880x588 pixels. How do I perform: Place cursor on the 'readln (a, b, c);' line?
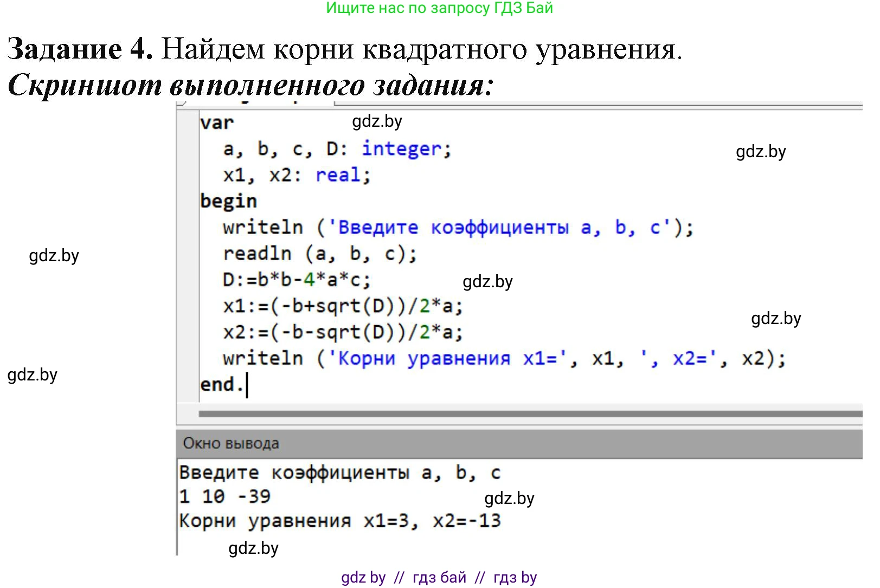320,254
